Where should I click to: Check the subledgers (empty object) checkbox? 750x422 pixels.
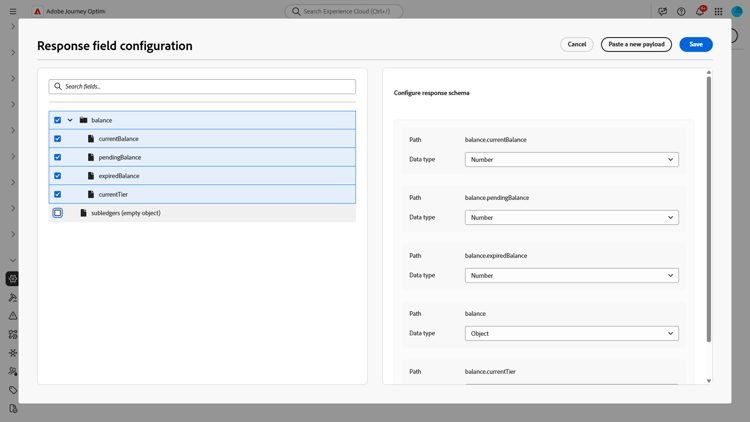pos(58,213)
